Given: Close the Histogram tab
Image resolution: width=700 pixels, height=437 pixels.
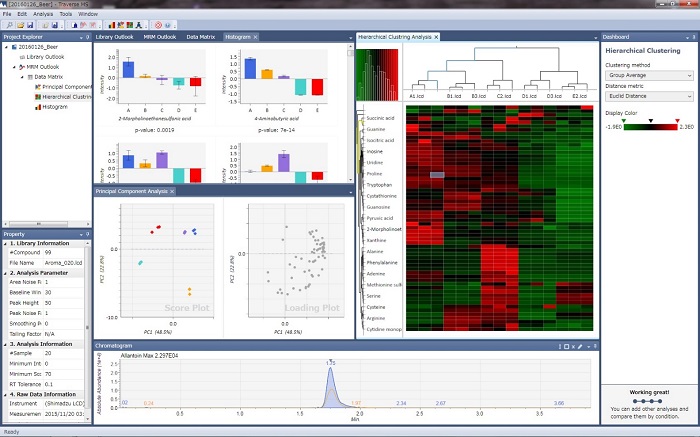Looking at the screenshot, I should 257,37.
